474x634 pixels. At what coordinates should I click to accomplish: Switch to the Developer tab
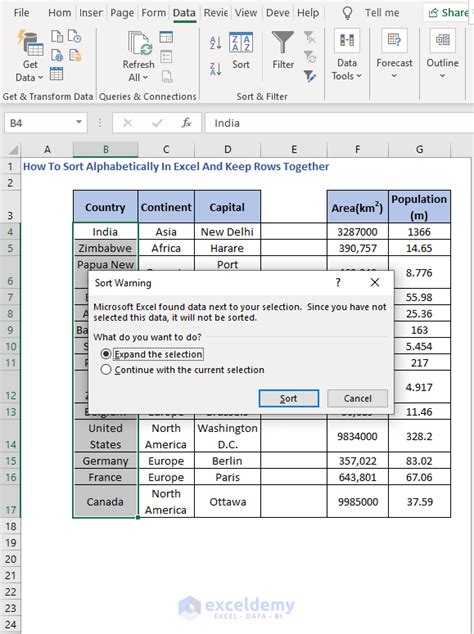pos(277,13)
